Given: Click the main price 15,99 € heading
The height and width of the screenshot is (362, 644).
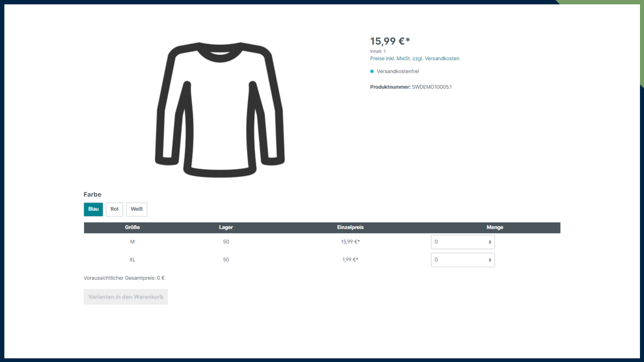Looking at the screenshot, I should [390, 41].
